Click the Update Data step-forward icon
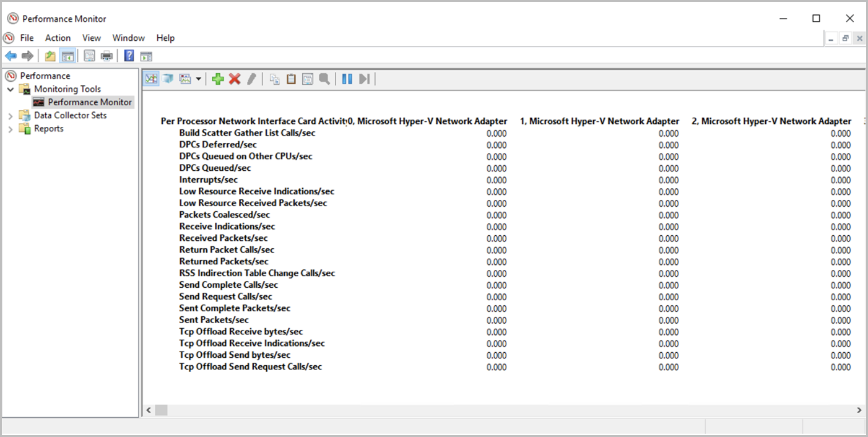Image resolution: width=868 pixels, height=437 pixels. coord(364,79)
